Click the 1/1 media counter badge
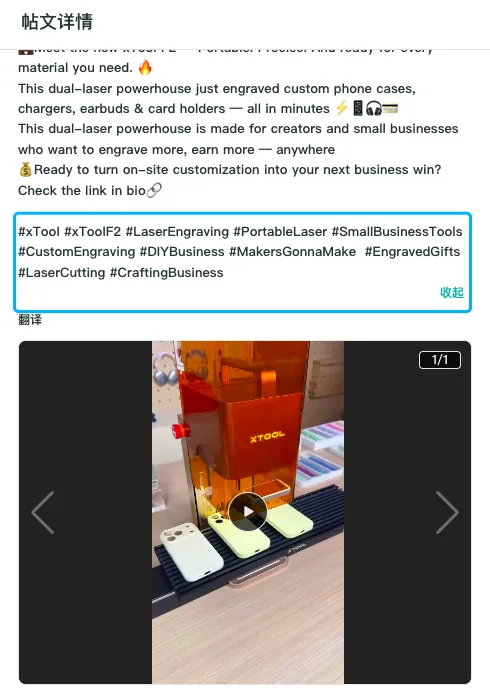Viewport: 490px width, 700px height. [x=440, y=360]
